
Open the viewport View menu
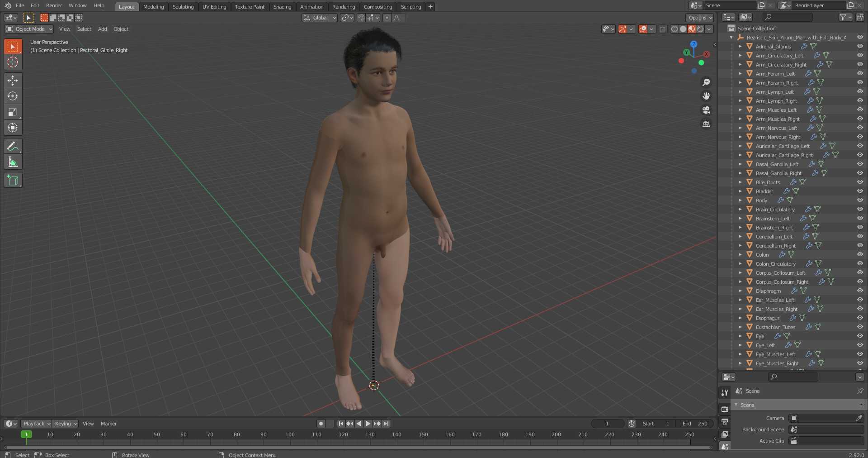[x=65, y=29]
